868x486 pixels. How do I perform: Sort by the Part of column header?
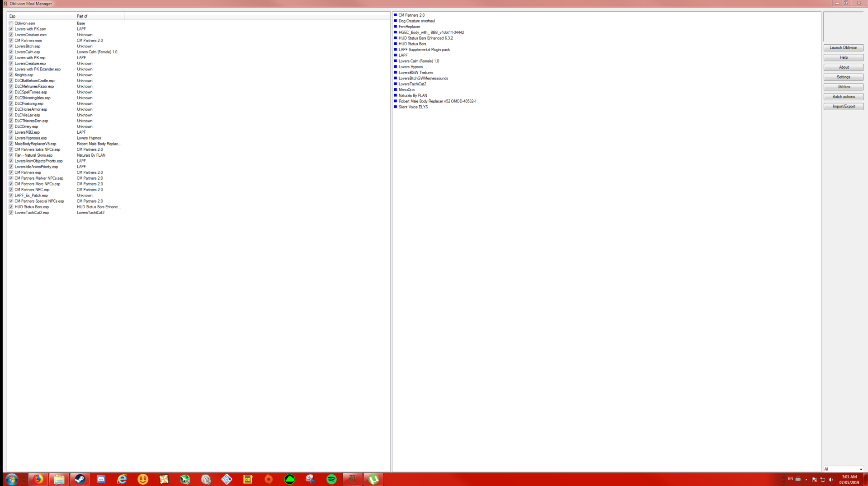coord(99,16)
